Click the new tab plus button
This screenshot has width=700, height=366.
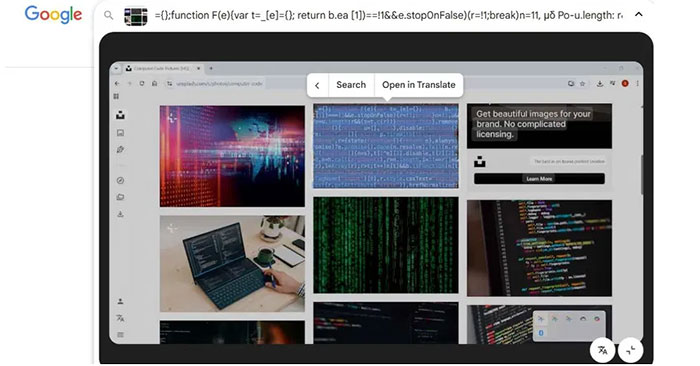211,68
